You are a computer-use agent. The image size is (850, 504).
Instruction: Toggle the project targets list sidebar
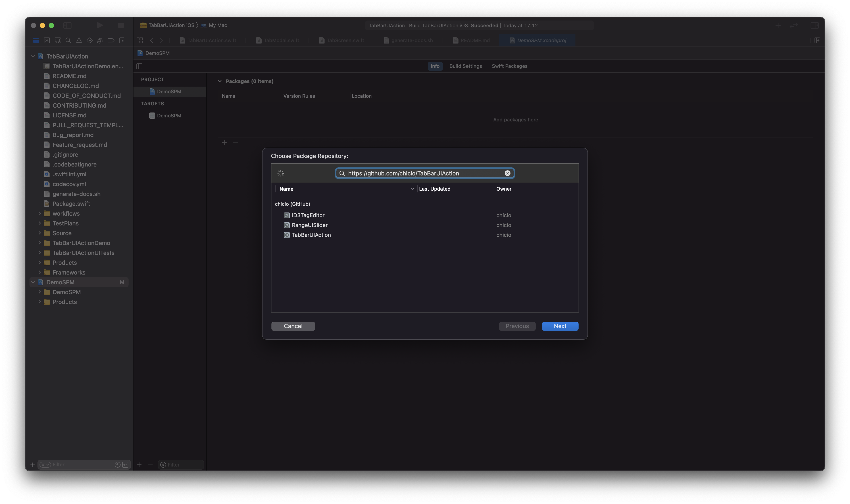pyautogui.click(x=139, y=66)
